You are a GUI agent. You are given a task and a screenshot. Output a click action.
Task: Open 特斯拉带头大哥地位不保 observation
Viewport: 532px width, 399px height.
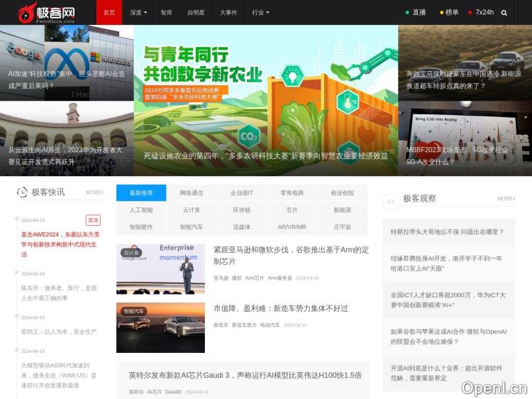click(x=449, y=232)
